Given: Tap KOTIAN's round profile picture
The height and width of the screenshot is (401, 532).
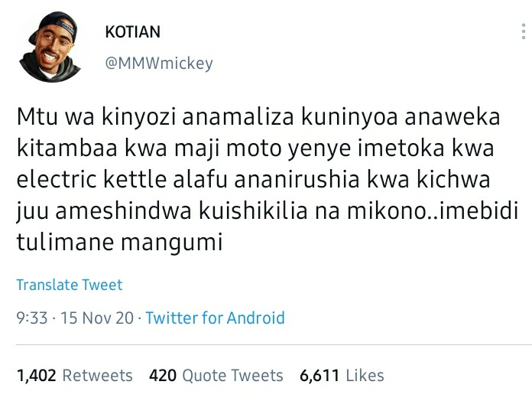Looking at the screenshot, I should (50, 47).
